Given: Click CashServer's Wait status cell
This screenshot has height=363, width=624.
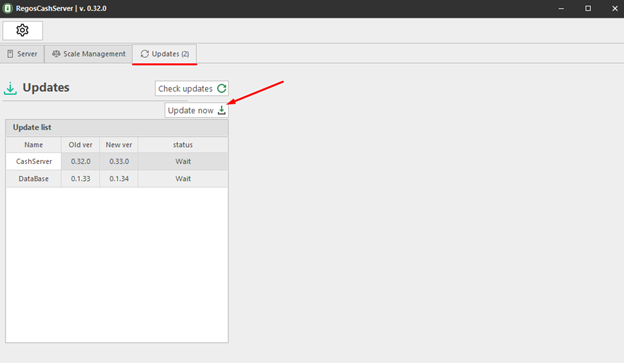Looking at the screenshot, I should (183, 161).
